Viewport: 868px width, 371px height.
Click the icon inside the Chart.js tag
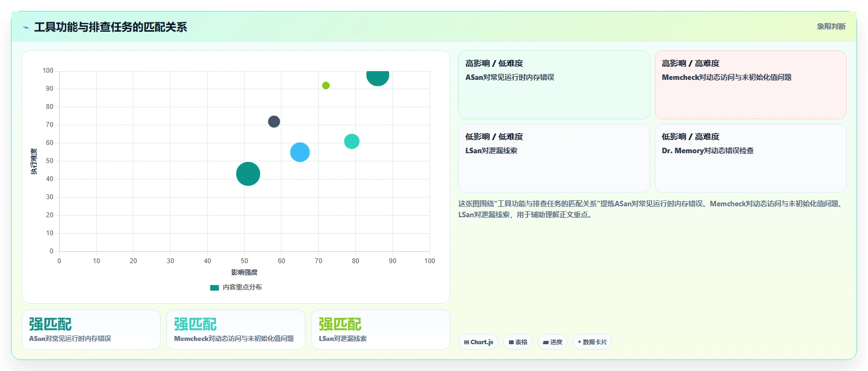coord(466,343)
